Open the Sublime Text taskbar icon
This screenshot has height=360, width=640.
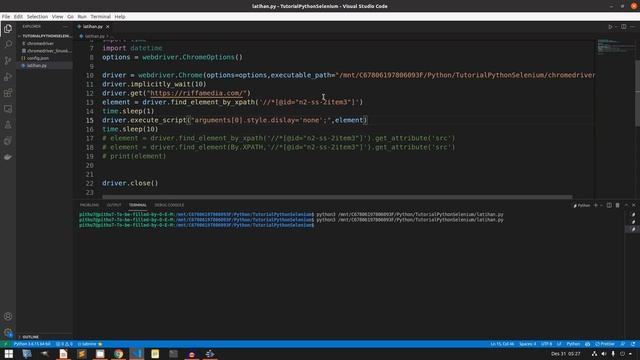point(82,354)
